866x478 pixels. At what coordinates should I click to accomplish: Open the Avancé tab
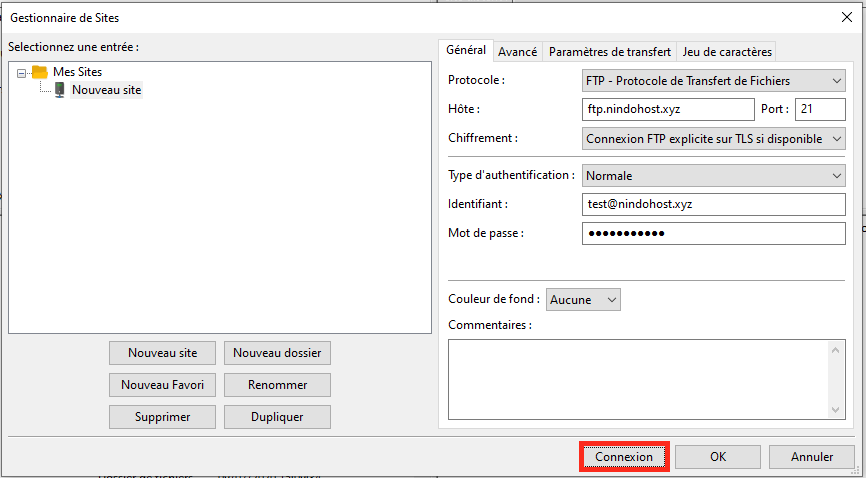[518, 52]
